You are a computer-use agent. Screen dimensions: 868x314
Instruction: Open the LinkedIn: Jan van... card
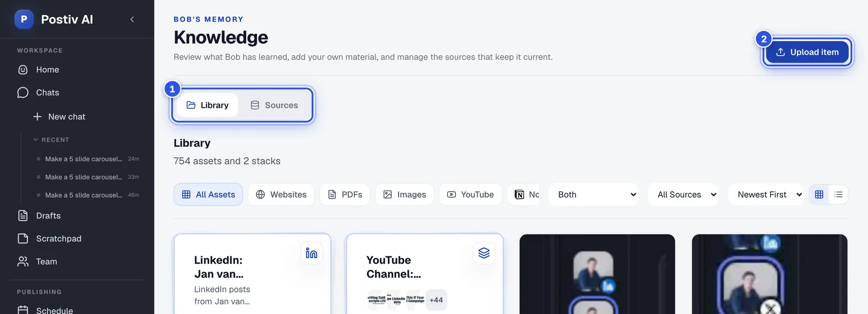coord(252,274)
